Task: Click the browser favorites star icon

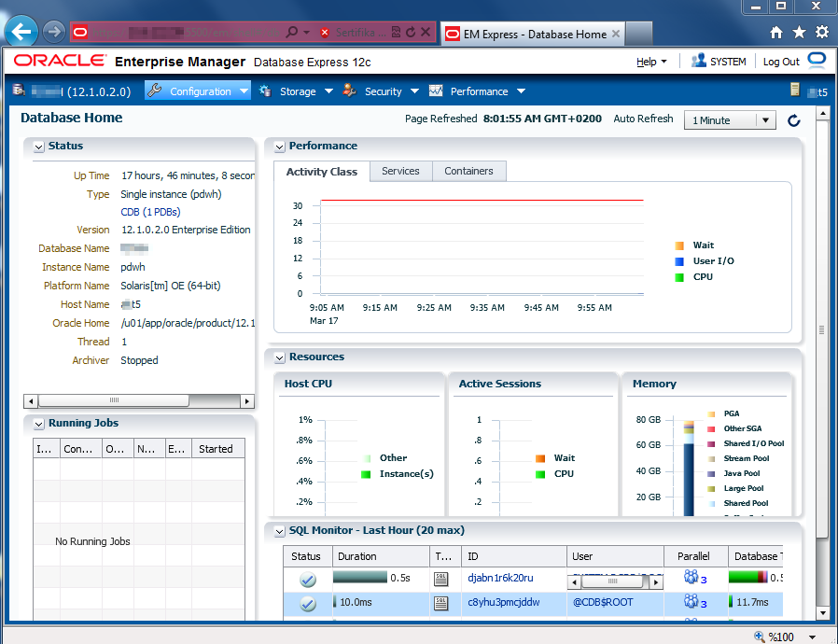Action: point(799,32)
